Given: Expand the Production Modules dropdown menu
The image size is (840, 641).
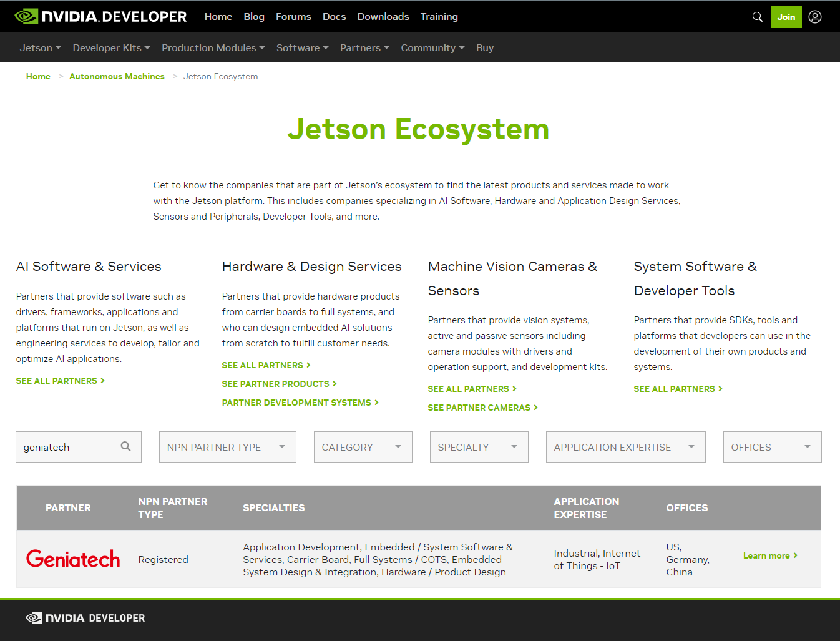Looking at the screenshot, I should tap(213, 47).
